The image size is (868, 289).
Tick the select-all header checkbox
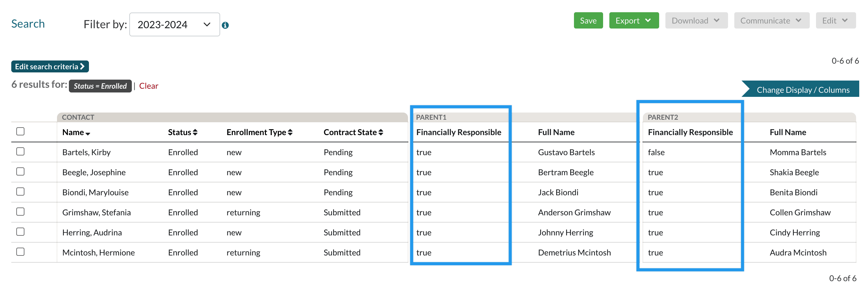coord(21,131)
